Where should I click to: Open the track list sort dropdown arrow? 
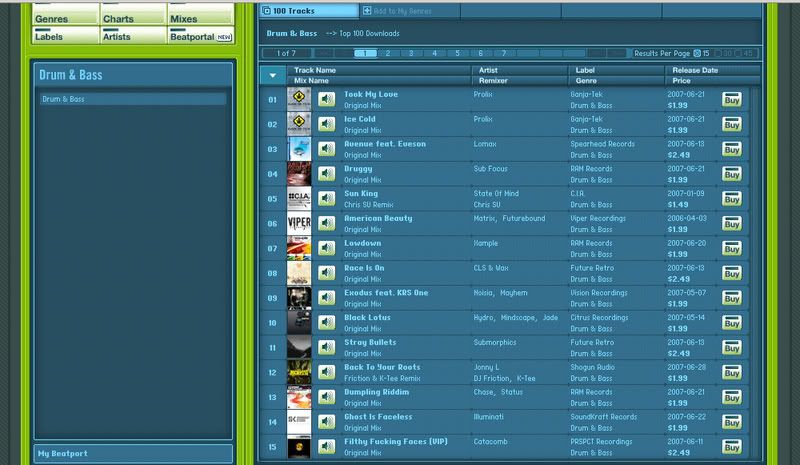272,75
